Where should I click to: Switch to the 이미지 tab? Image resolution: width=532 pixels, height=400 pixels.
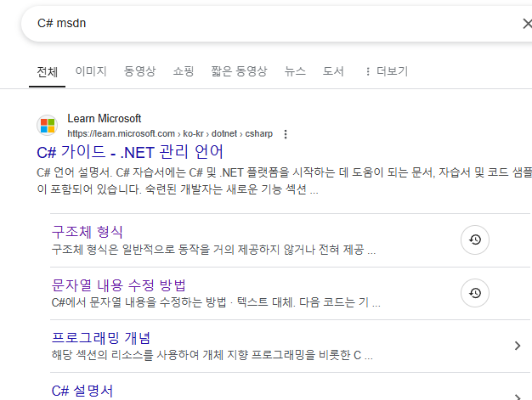point(91,71)
